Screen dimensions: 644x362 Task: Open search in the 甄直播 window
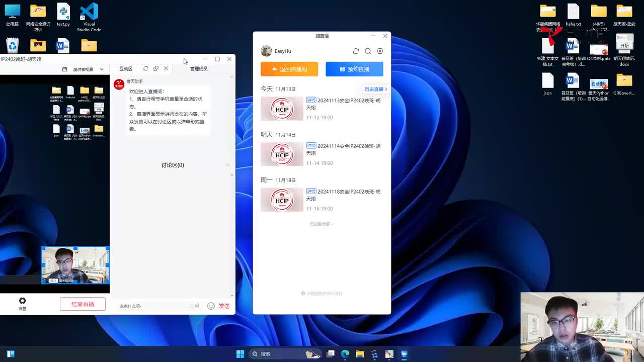click(x=368, y=51)
